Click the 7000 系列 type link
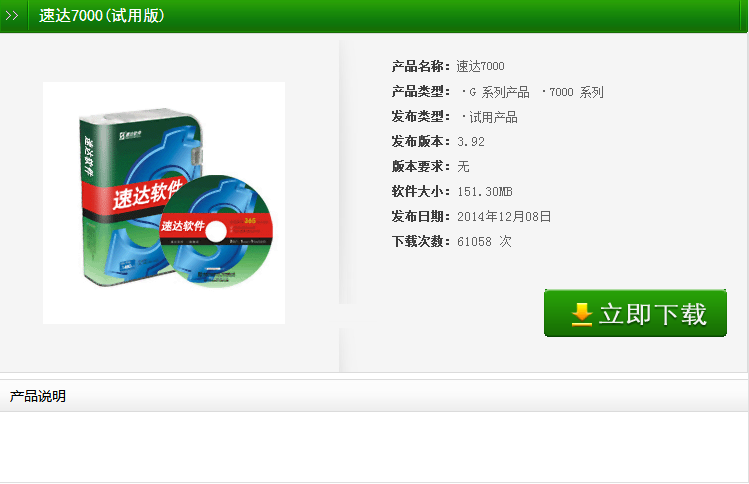Viewport: 749px width, 484px height. [573, 92]
